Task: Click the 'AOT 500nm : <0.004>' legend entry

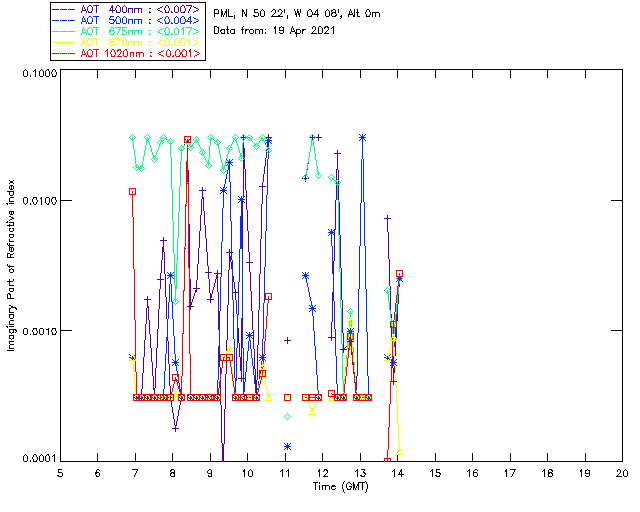Action: click(127, 20)
